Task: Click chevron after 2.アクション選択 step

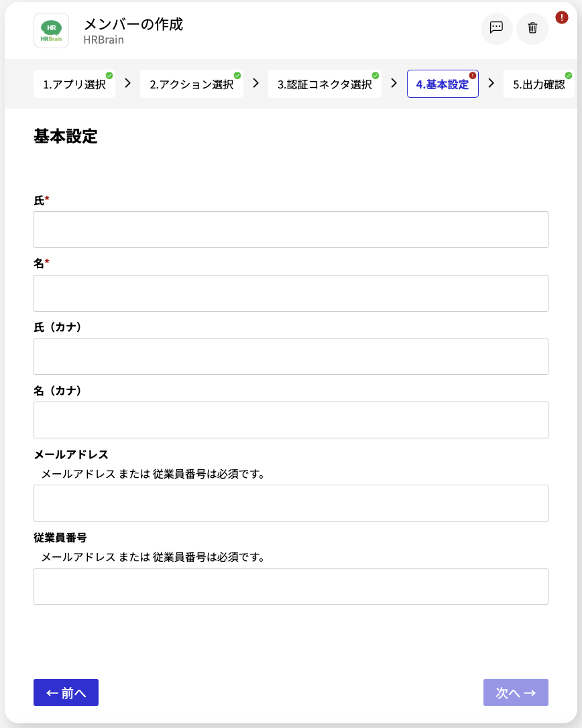Action: click(x=255, y=84)
